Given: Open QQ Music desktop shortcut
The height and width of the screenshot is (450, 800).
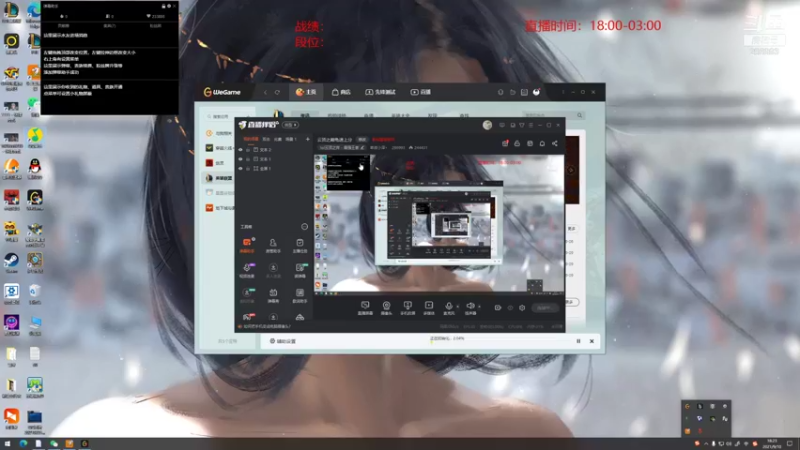Looking at the screenshot, I should coord(35,138).
